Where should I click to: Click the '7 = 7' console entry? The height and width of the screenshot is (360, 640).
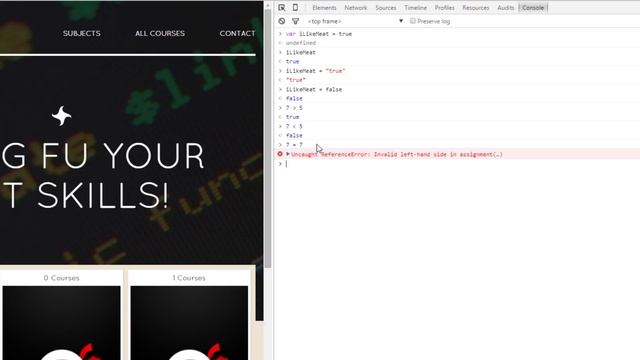(x=294, y=145)
